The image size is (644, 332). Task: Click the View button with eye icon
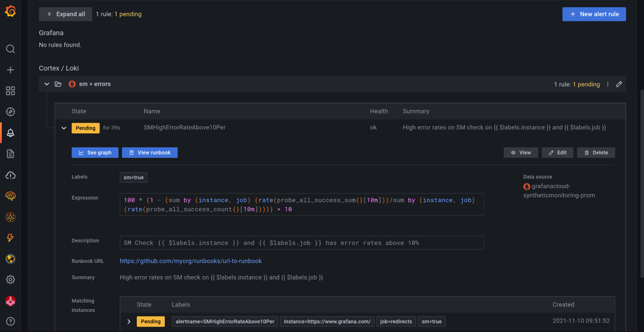point(521,152)
